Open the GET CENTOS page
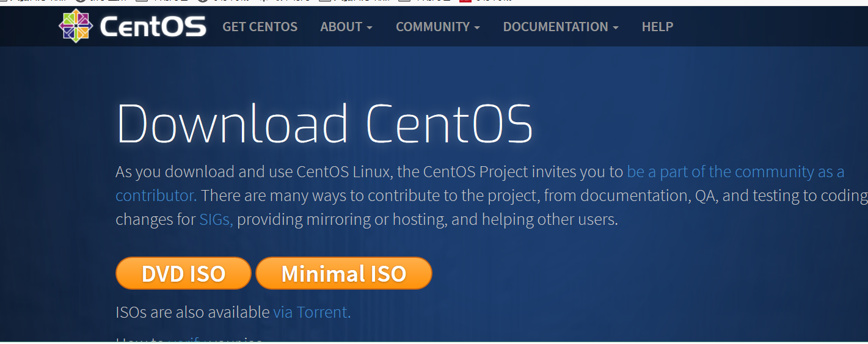Viewport: 868px width, 344px height. [260, 27]
